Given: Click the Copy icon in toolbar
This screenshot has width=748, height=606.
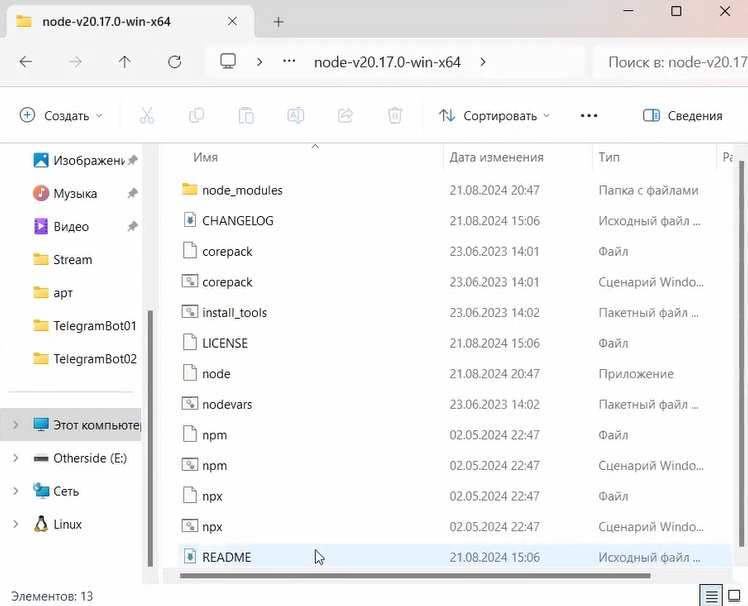Looking at the screenshot, I should (196, 116).
